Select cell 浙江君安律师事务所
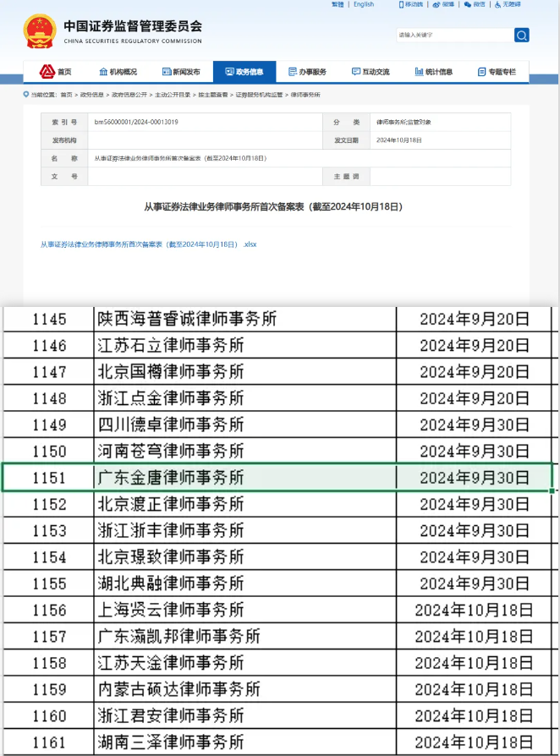This screenshot has width=560, height=756. pyautogui.click(x=245, y=716)
